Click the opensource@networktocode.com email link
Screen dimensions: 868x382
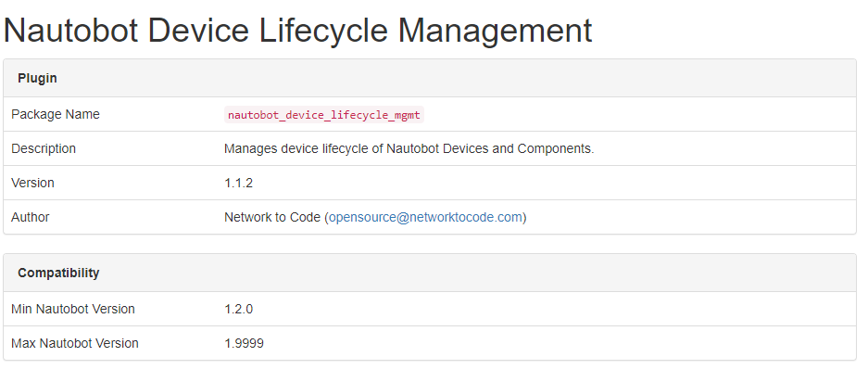click(425, 217)
